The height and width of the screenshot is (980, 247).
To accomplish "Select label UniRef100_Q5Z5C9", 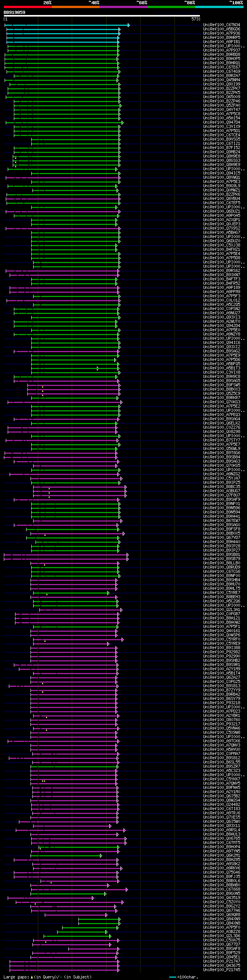I will [x=222, y=394].
